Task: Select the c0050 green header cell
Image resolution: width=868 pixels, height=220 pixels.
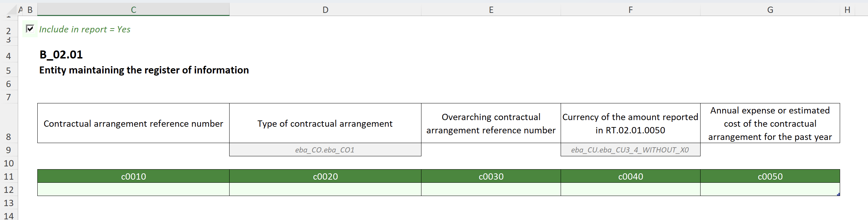Action: pyautogui.click(x=770, y=176)
